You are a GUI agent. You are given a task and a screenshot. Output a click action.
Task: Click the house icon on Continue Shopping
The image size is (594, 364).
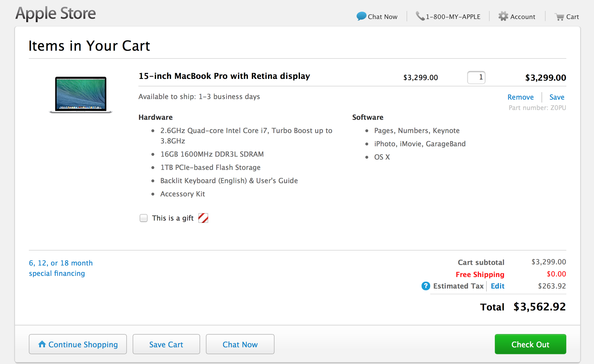[x=42, y=344]
